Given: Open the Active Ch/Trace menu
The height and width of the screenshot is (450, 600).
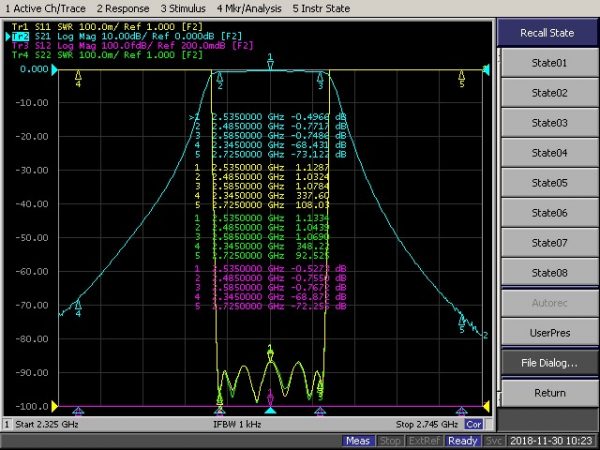Looking at the screenshot, I should 46,8.
